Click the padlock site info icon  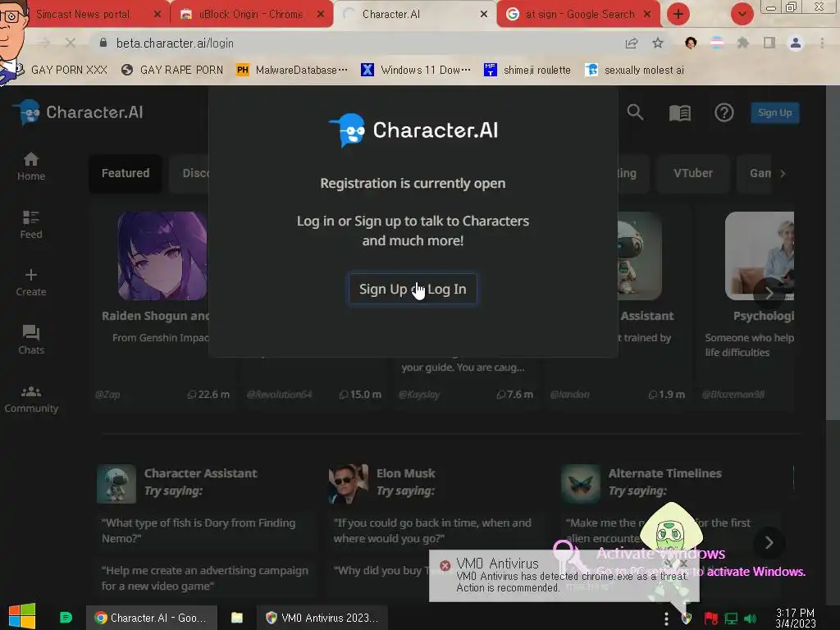tap(103, 43)
